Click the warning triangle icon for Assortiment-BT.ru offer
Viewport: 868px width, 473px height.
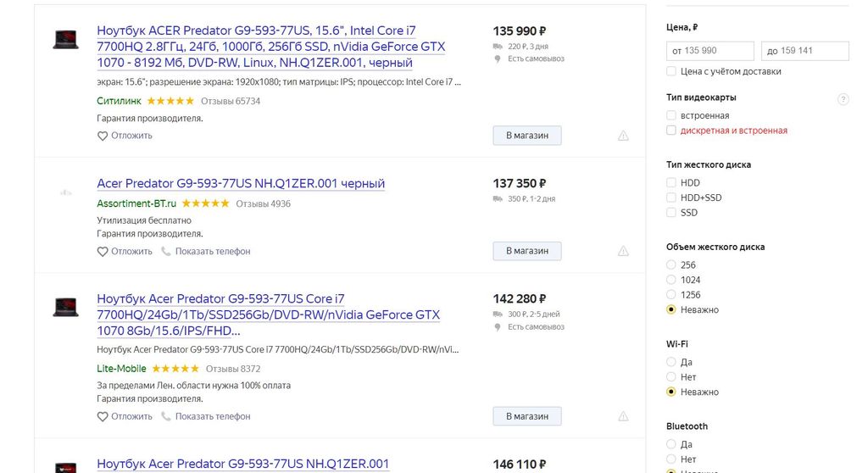click(x=623, y=251)
